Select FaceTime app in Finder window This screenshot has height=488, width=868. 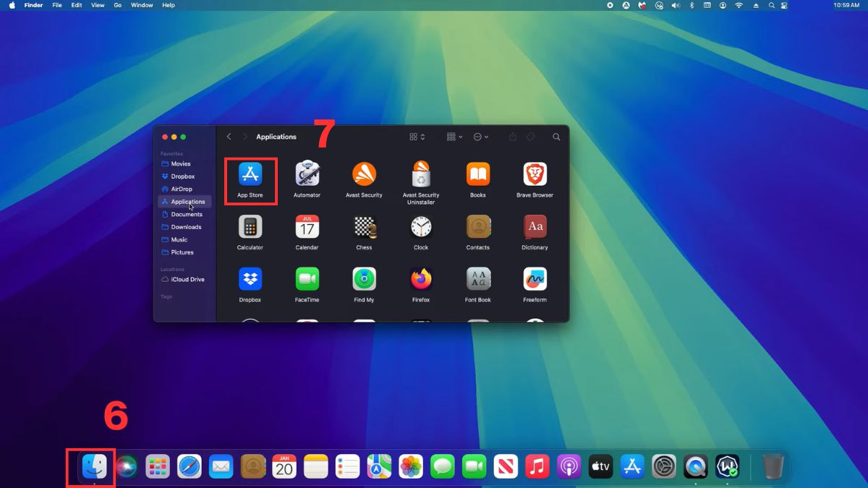point(307,279)
